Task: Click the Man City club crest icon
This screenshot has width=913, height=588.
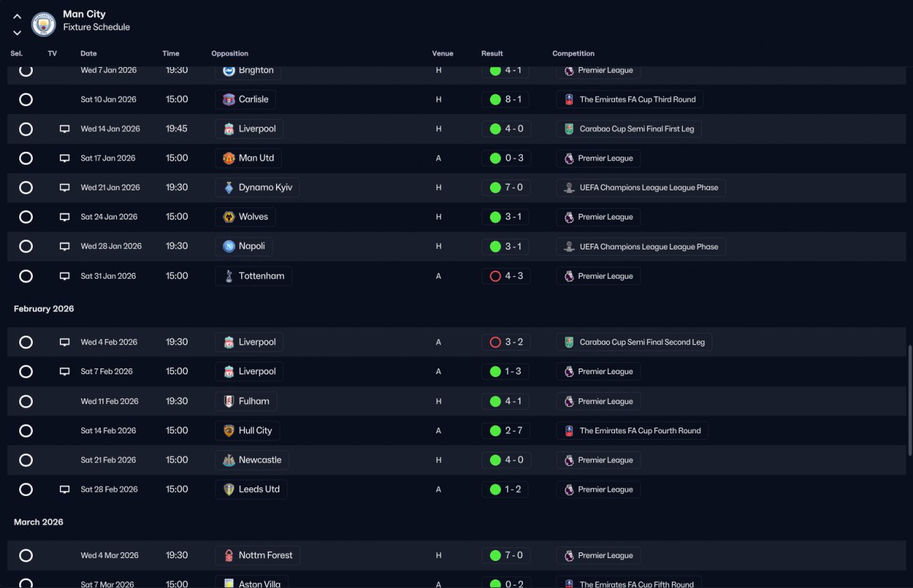Action: point(44,24)
